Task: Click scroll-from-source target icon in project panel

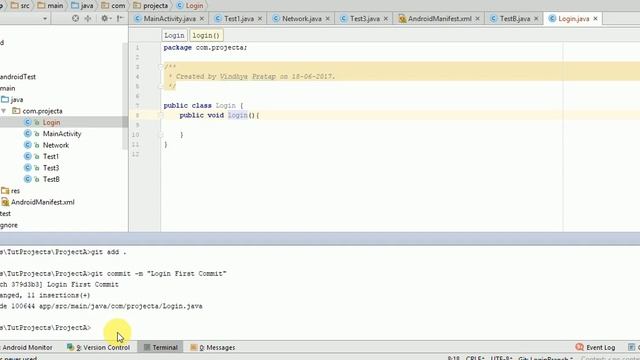Action: (75, 18)
